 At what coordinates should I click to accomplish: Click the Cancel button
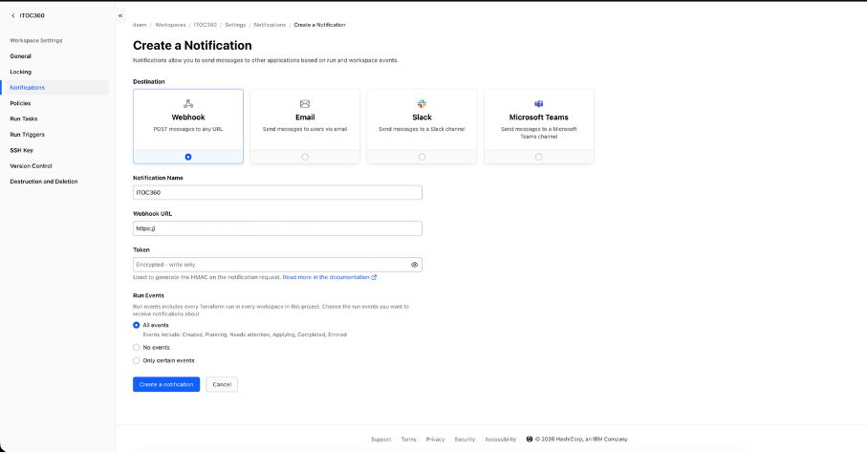222,384
